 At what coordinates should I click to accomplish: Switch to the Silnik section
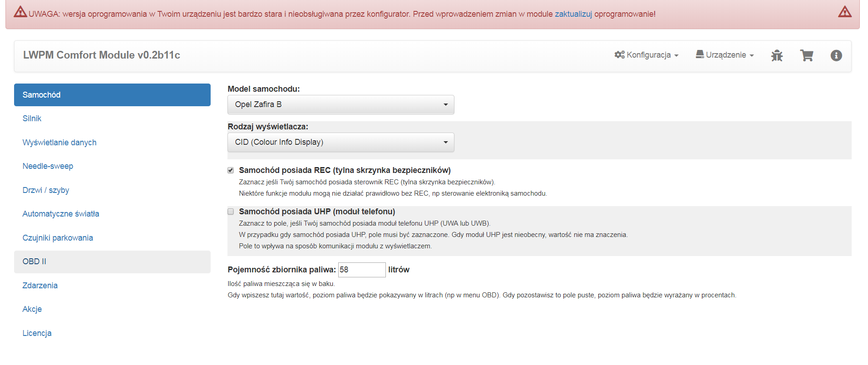point(32,118)
